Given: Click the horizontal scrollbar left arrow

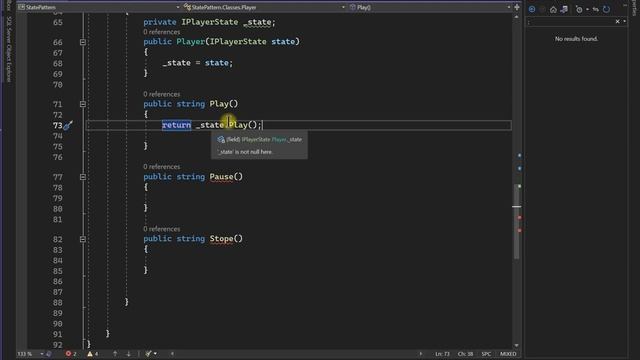Looking at the screenshot, I should [172, 354].
